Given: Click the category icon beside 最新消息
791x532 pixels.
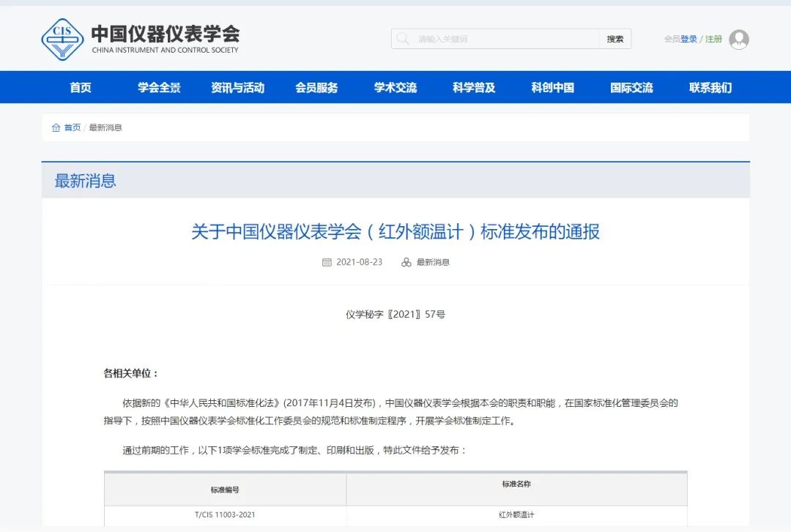Looking at the screenshot, I should 406,262.
